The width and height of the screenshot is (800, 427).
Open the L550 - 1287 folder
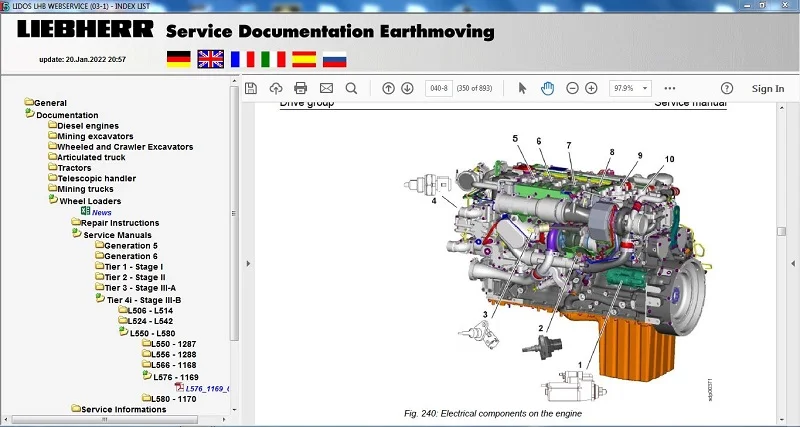169,344
